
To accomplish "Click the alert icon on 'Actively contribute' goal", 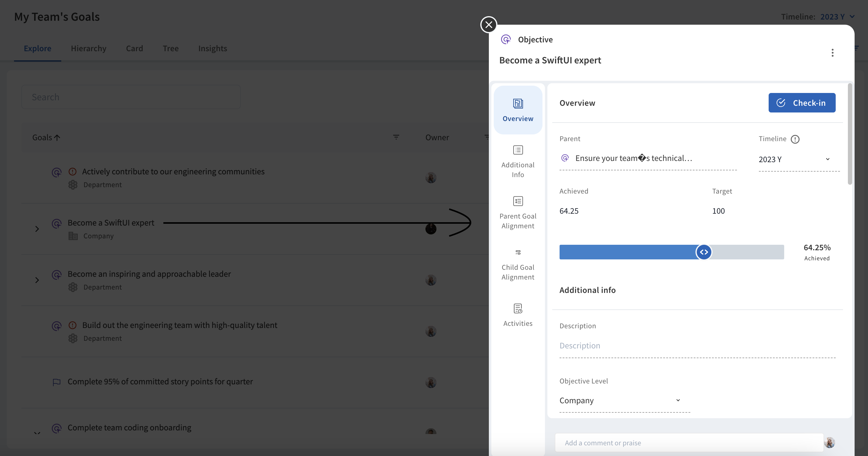I will click(x=73, y=172).
